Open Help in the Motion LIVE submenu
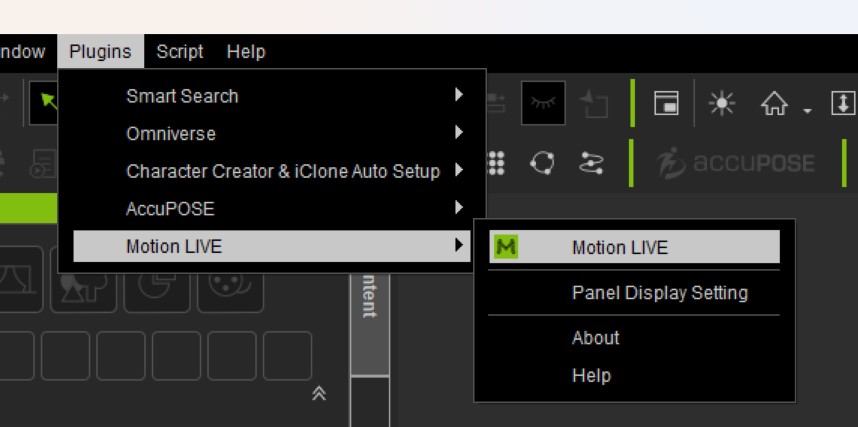858x427 pixels. (x=591, y=376)
